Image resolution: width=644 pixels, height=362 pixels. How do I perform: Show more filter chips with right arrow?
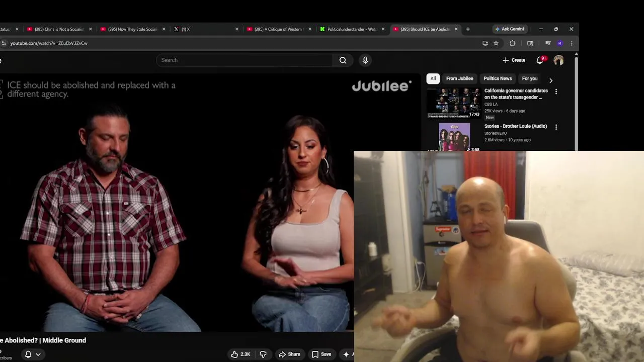[551, 80]
